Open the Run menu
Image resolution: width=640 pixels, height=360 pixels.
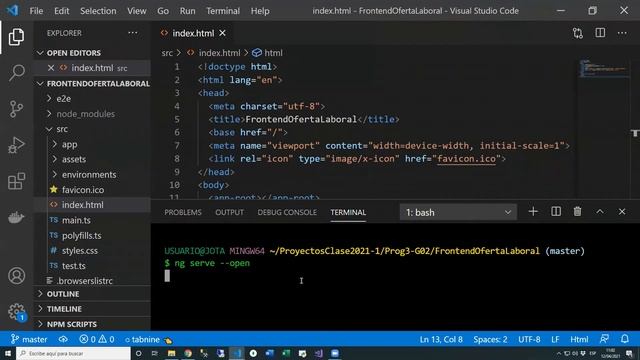coord(187,11)
